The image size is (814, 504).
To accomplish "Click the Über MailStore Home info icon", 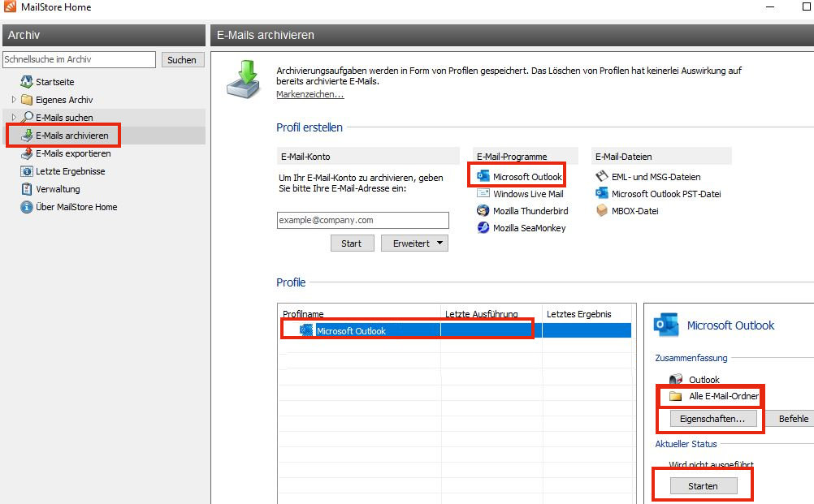I will pyautogui.click(x=27, y=207).
